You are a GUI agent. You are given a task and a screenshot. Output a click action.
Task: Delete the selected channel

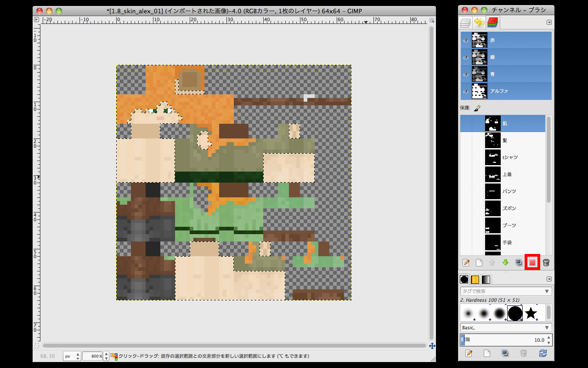546,263
